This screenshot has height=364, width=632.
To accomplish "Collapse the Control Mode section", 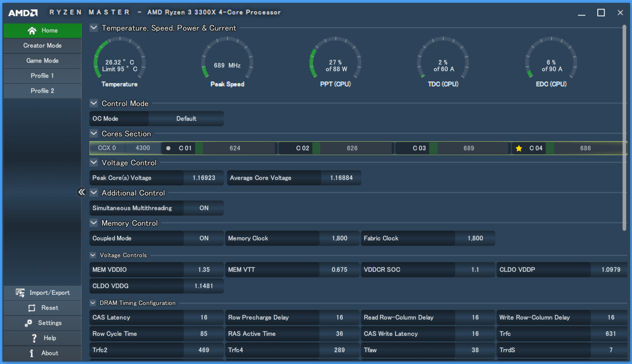I will click(x=94, y=103).
